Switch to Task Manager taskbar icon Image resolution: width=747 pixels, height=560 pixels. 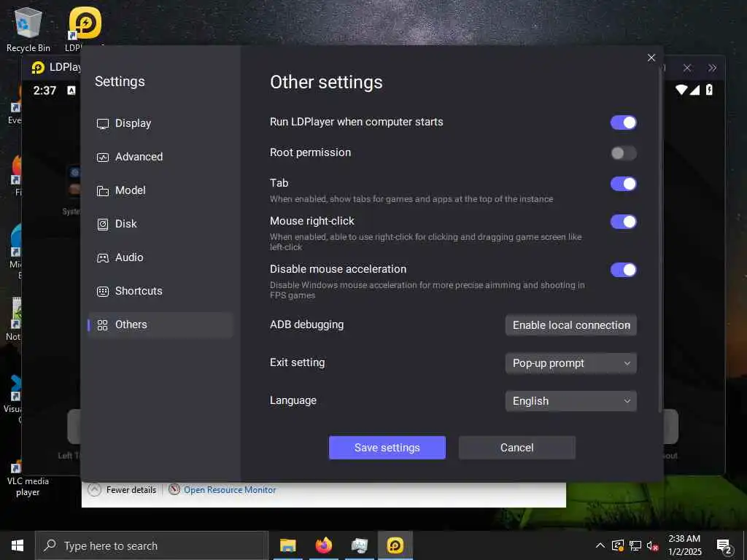(359, 545)
